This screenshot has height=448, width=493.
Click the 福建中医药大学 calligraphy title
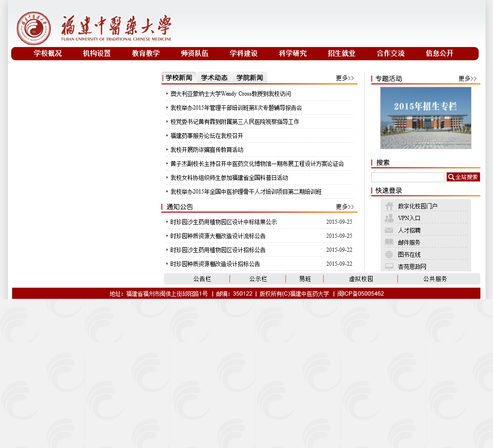coord(116,28)
